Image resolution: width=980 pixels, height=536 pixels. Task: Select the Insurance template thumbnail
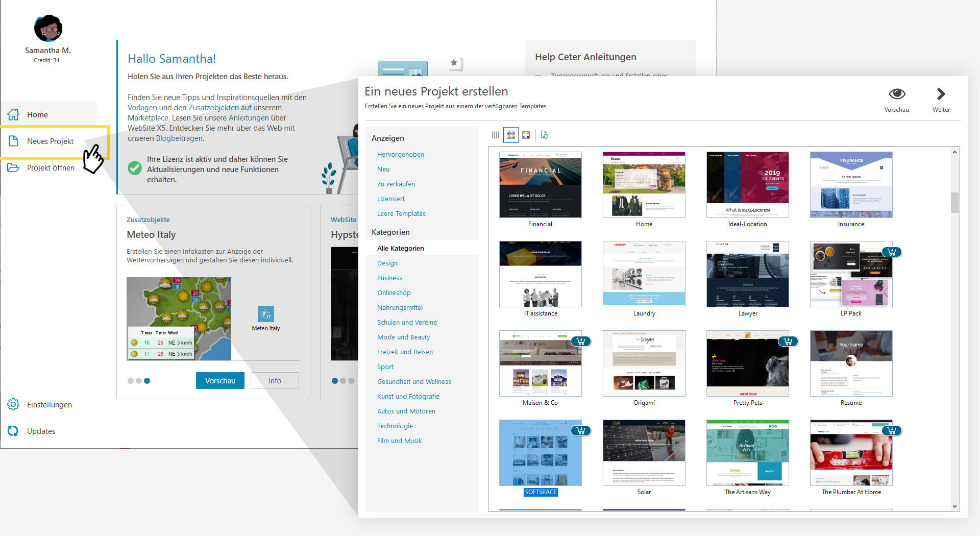tap(851, 185)
